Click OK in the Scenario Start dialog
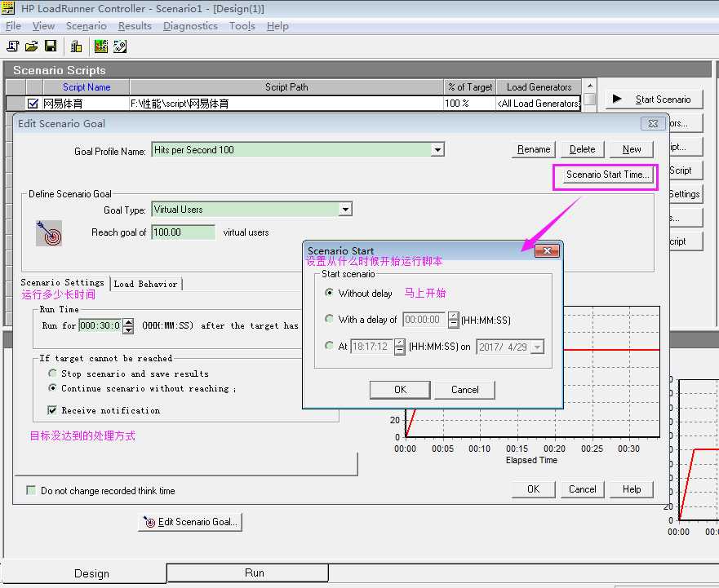This screenshot has width=719, height=588. (x=401, y=390)
